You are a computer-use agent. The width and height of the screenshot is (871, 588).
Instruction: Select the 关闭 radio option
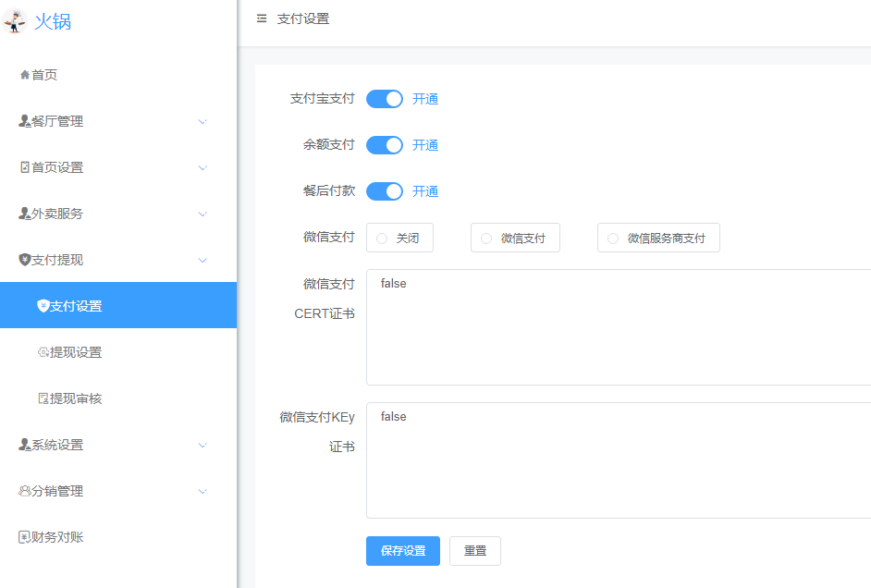point(399,238)
